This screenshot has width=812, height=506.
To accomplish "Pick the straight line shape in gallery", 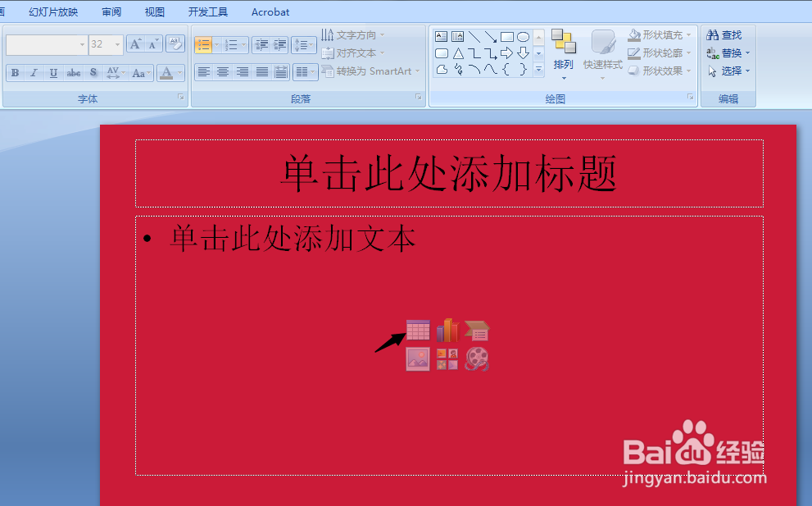I will click(474, 36).
